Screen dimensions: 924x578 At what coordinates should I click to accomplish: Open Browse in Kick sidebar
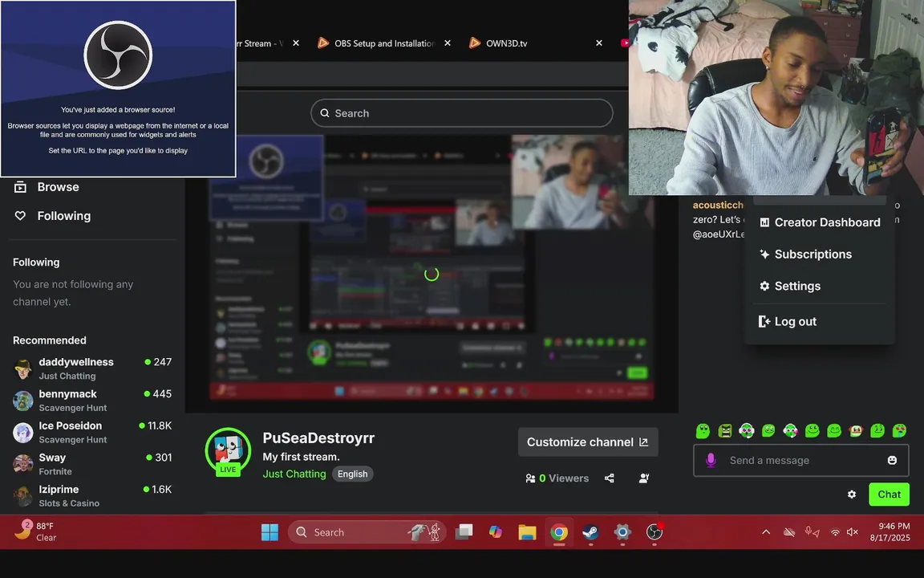point(47,187)
